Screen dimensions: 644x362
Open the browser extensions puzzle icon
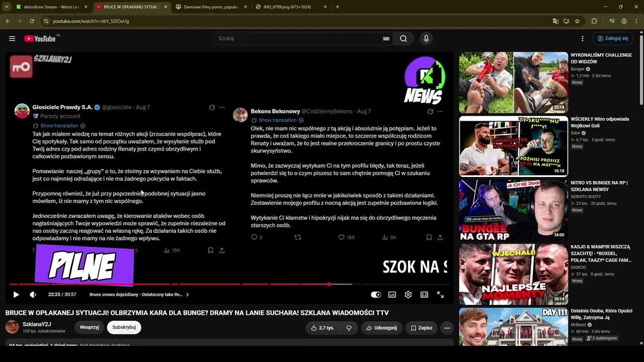pyautogui.click(x=594, y=21)
